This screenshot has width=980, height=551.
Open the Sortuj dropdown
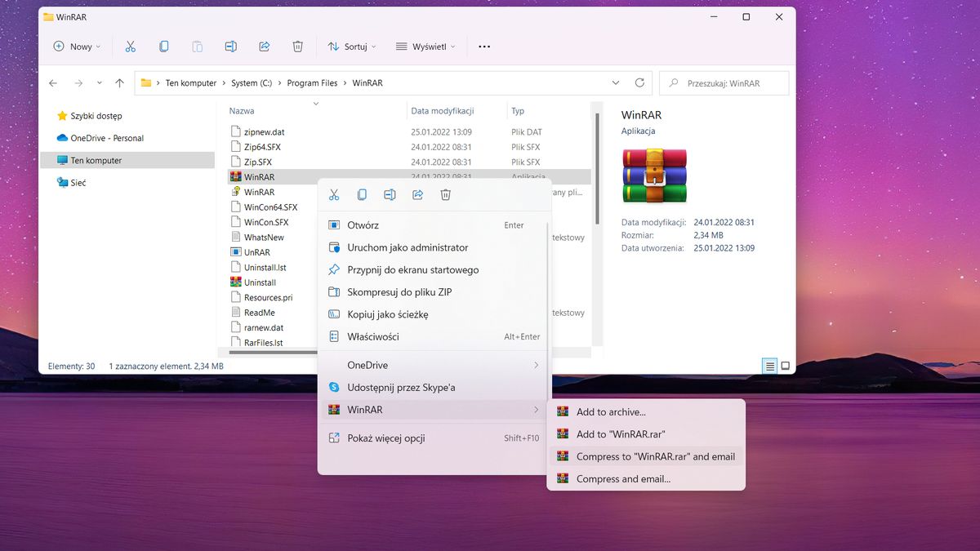(351, 47)
